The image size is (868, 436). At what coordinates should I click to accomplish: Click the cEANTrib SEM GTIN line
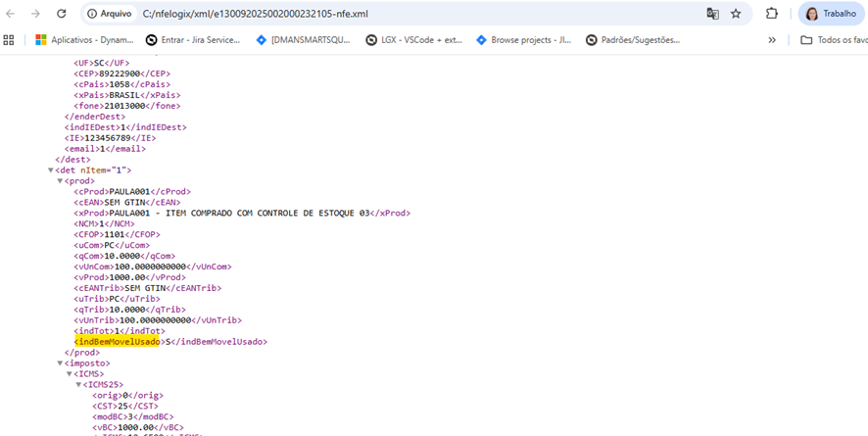pyautogui.click(x=148, y=288)
